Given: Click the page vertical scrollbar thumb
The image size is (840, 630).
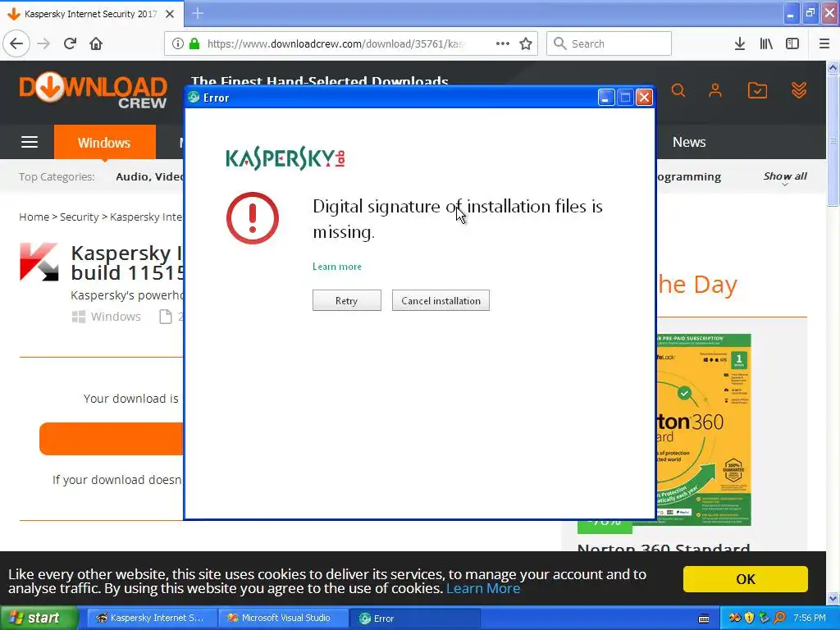Looking at the screenshot, I should tap(833, 140).
